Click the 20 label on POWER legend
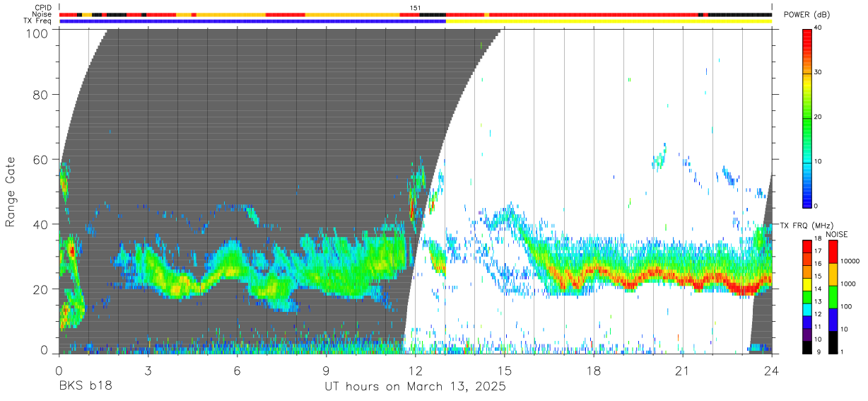The width and height of the screenshot is (868, 401). pyautogui.click(x=819, y=117)
